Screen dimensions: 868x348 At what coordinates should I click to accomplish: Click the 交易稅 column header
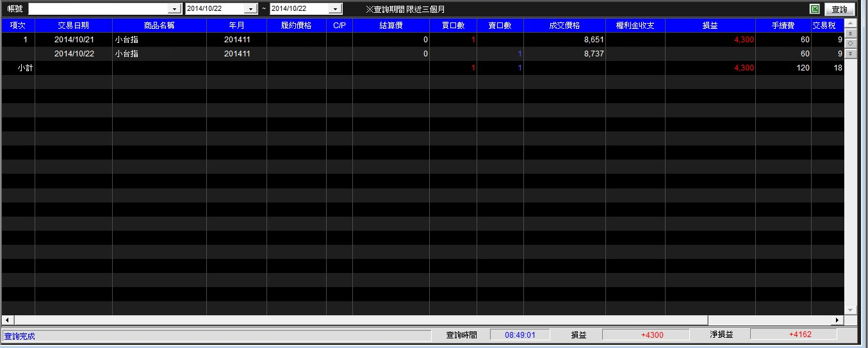coord(828,26)
